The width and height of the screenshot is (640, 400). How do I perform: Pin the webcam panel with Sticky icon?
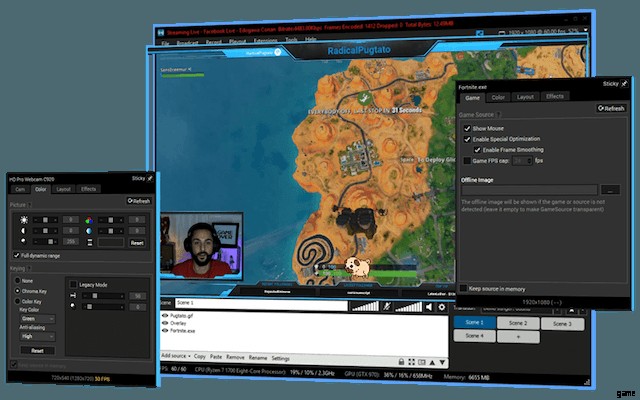(x=151, y=177)
